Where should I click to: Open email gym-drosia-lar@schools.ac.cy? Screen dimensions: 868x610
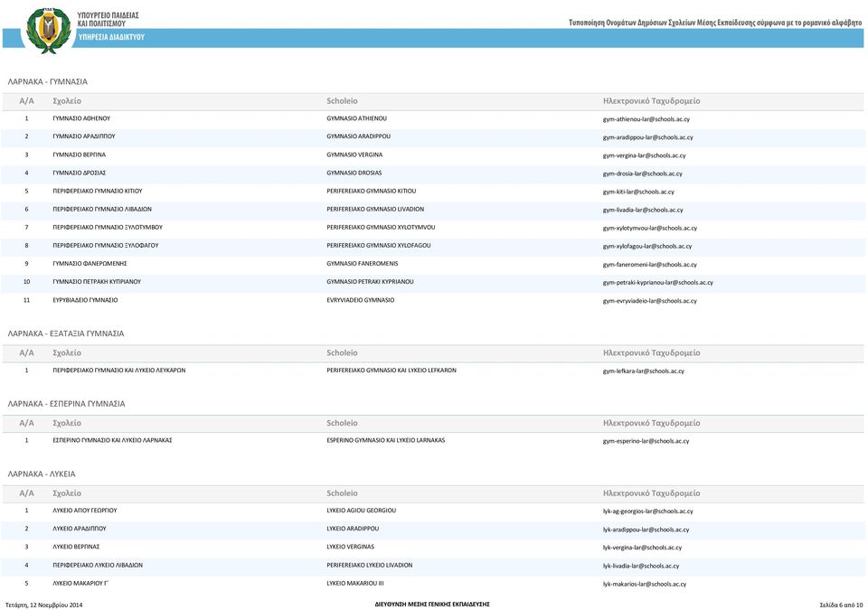coord(643,174)
